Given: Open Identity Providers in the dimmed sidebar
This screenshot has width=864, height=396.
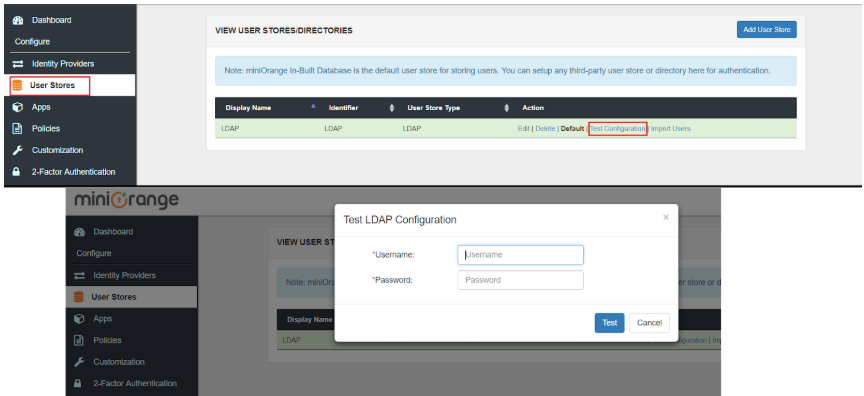Looking at the screenshot, I should 125,275.
